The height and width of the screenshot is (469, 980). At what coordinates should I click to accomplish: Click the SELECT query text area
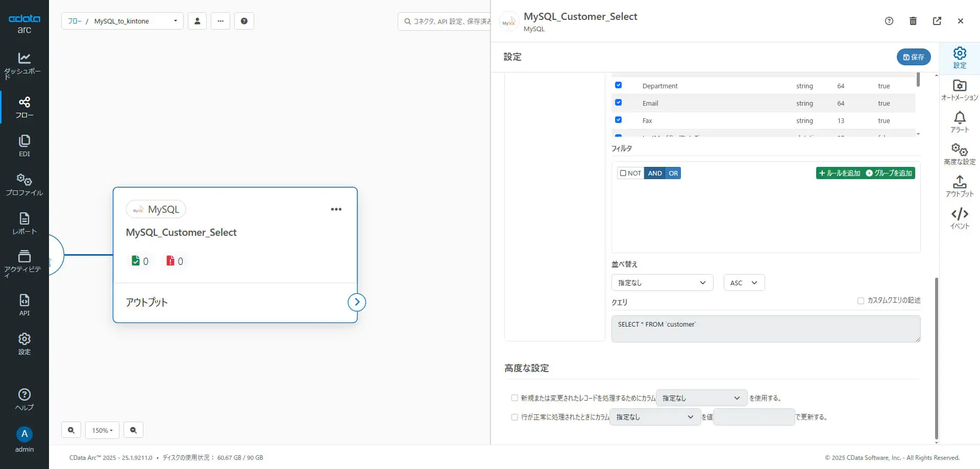[x=766, y=329]
